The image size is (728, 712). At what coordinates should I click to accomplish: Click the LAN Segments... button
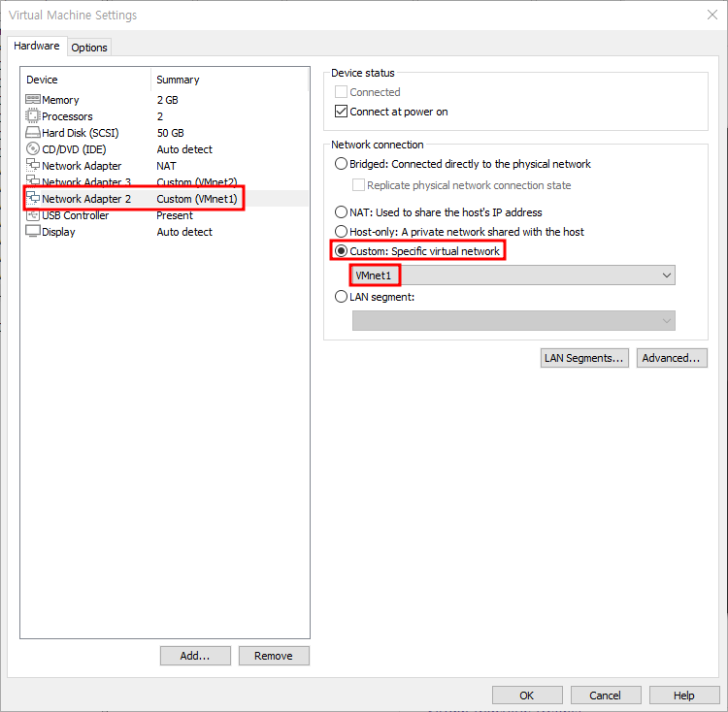[584, 358]
